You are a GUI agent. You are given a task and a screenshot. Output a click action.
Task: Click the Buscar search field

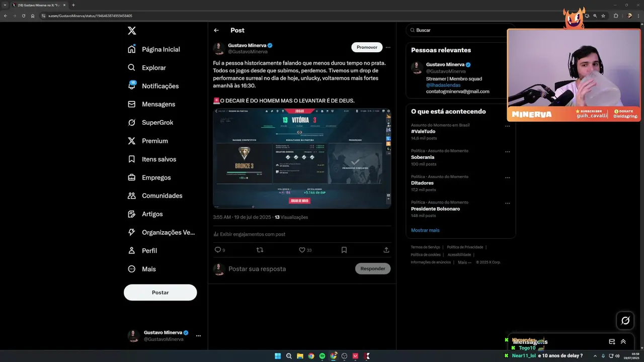click(x=460, y=30)
